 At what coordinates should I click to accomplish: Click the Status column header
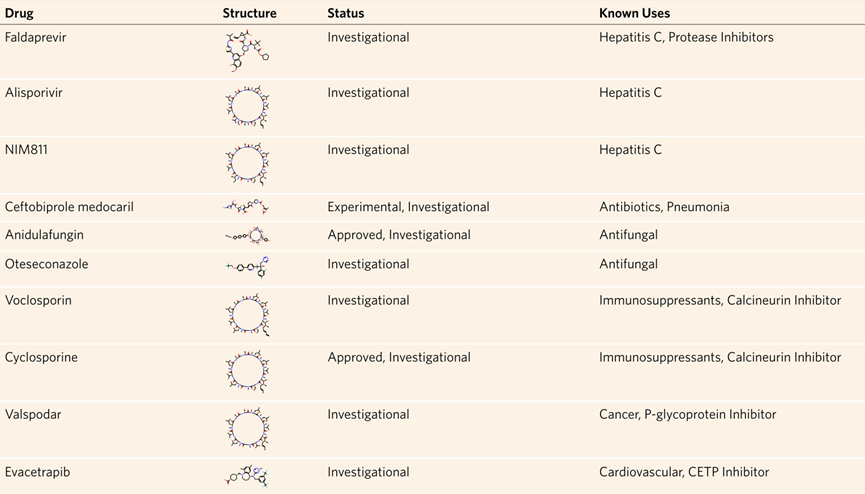346,13
